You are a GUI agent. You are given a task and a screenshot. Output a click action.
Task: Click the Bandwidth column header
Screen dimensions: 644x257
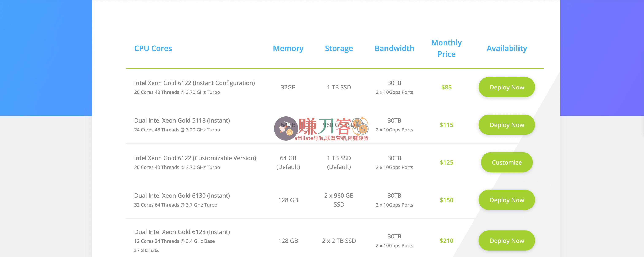point(394,48)
